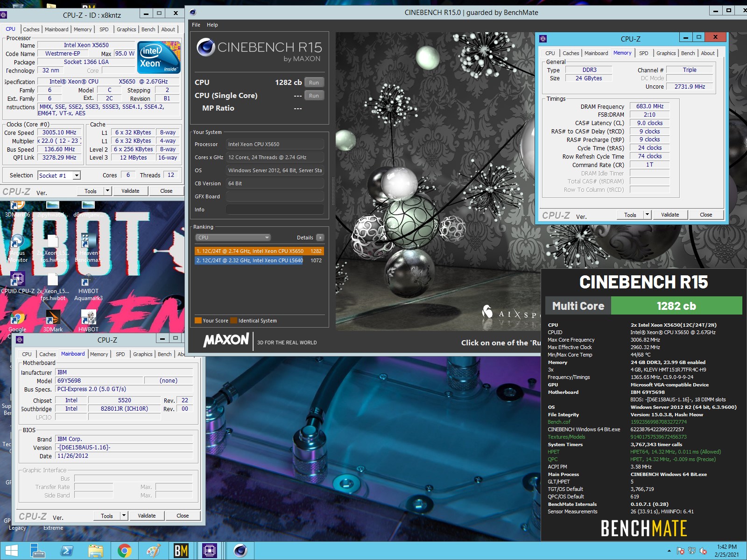747x560 pixels.
Task: Expand Tools arrow in CPU-Z x8kntz window
Action: 107,191
